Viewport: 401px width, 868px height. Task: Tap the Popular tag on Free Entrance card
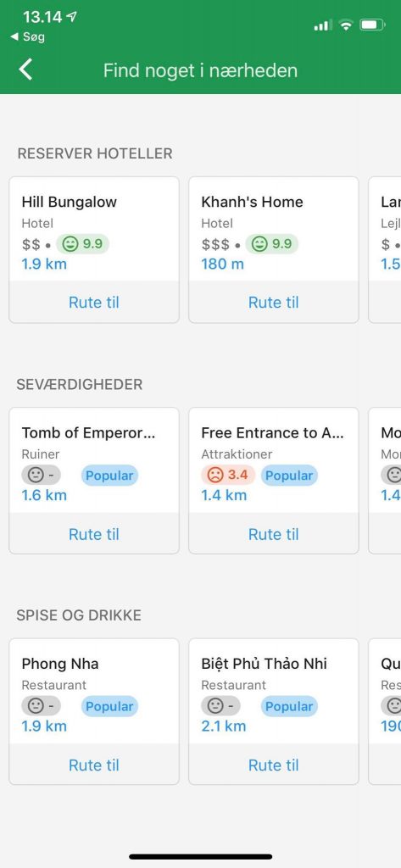[x=289, y=475]
